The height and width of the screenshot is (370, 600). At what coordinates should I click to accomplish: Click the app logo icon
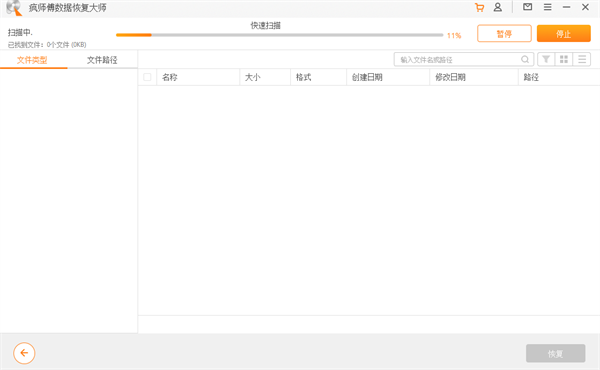pos(14,8)
